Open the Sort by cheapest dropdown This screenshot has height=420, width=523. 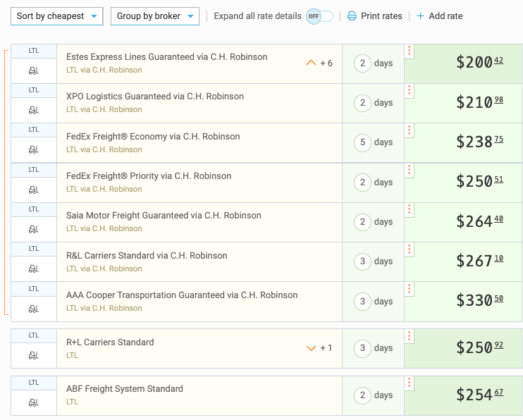[57, 16]
